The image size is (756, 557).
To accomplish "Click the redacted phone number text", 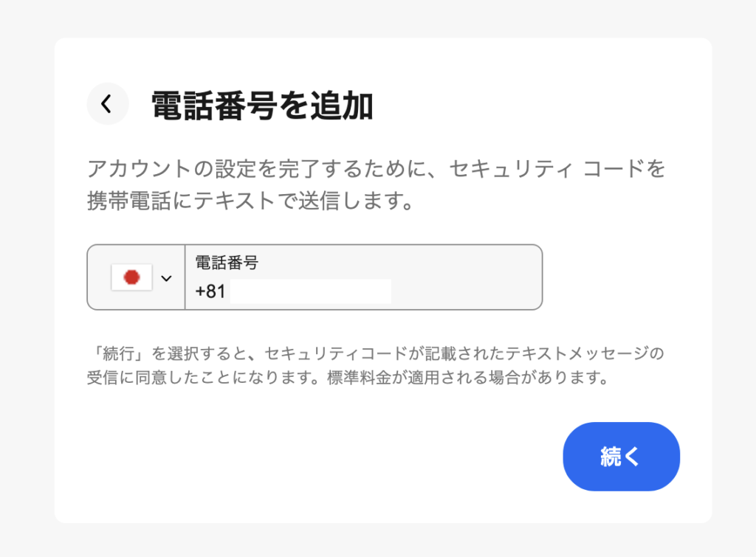I will [x=310, y=292].
